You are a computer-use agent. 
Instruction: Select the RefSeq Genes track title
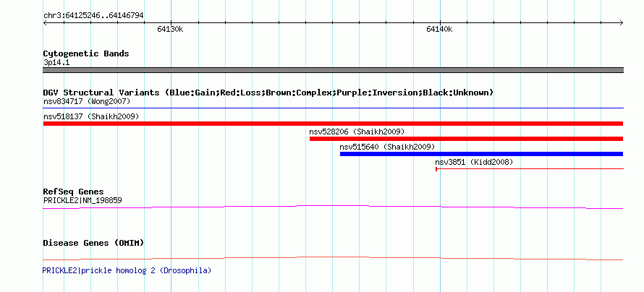pyautogui.click(x=74, y=192)
